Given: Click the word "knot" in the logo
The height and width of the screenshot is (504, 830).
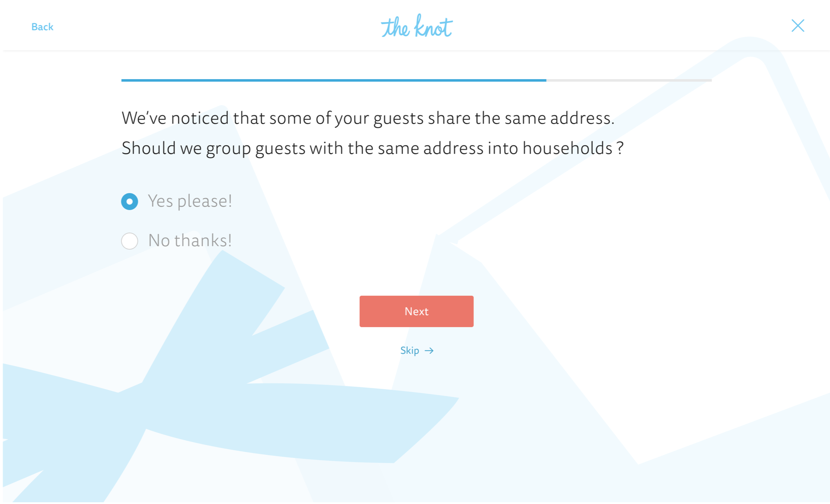Looking at the screenshot, I should [x=433, y=27].
